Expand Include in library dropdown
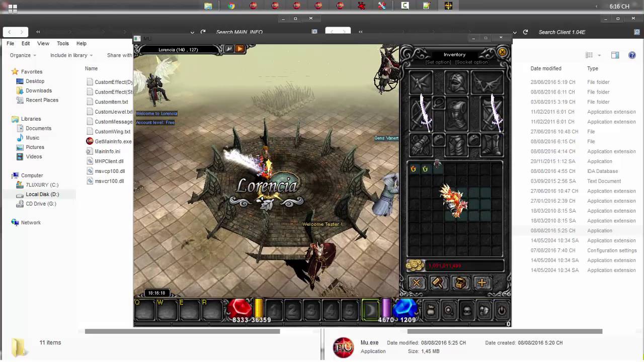This screenshot has height=362, width=644. (x=72, y=55)
